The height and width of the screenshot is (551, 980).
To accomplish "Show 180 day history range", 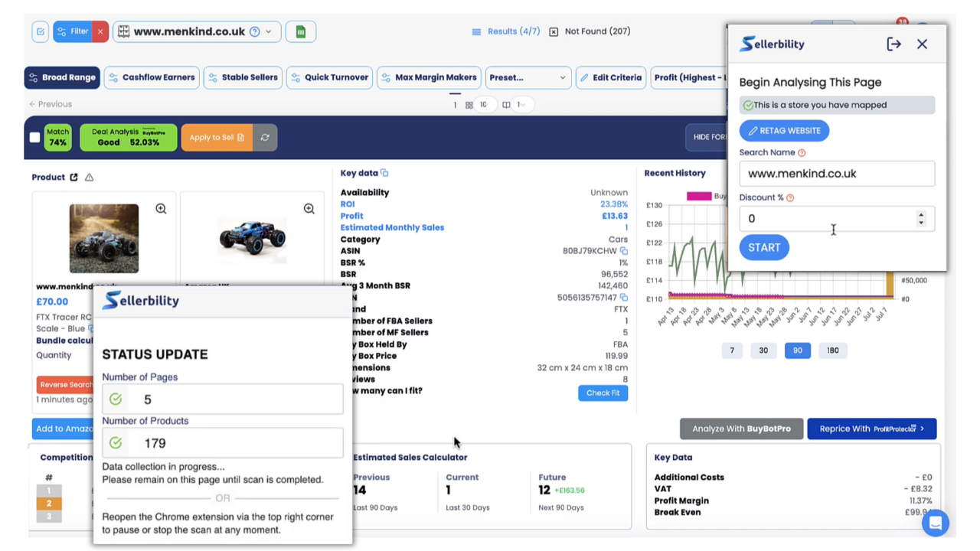I will (x=833, y=350).
